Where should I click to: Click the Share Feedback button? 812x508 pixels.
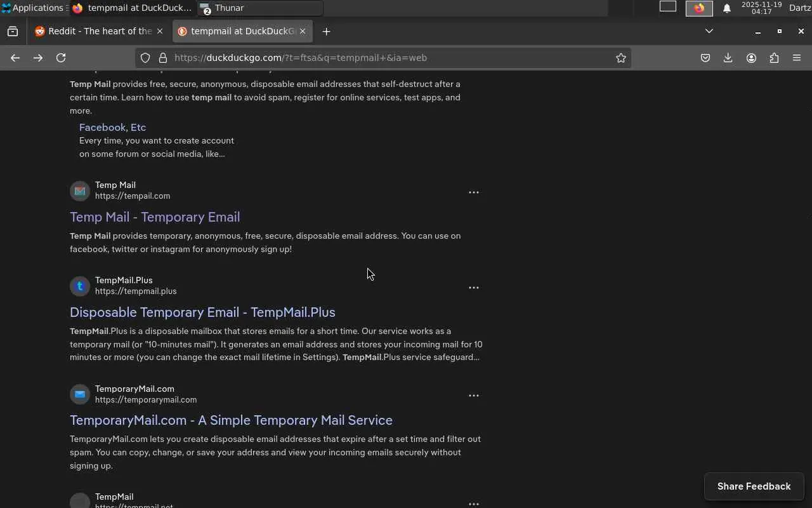coord(754,486)
